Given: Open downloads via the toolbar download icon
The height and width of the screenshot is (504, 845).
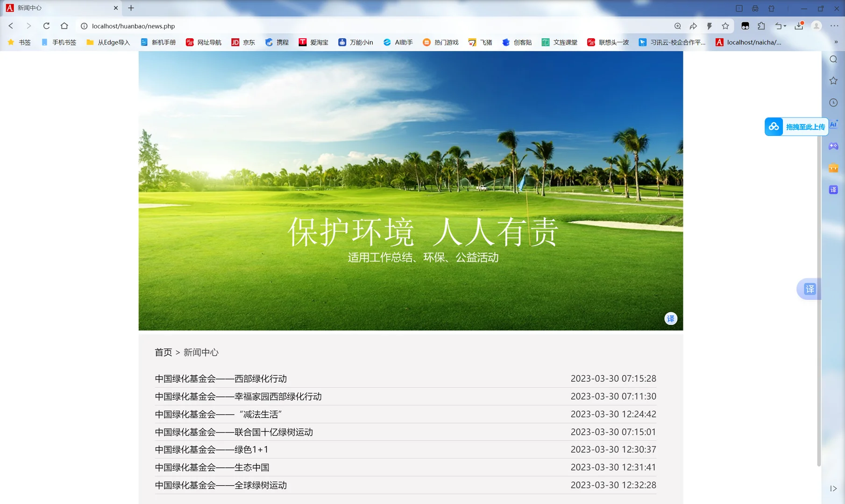Looking at the screenshot, I should (x=798, y=26).
